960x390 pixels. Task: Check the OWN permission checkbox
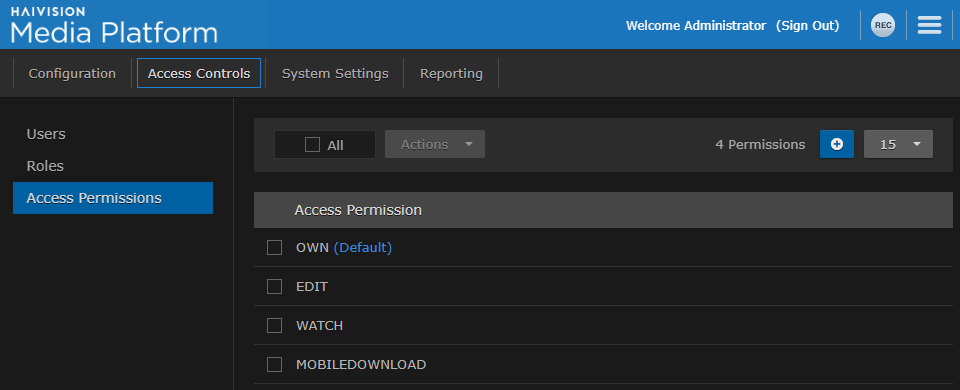pyautogui.click(x=274, y=247)
